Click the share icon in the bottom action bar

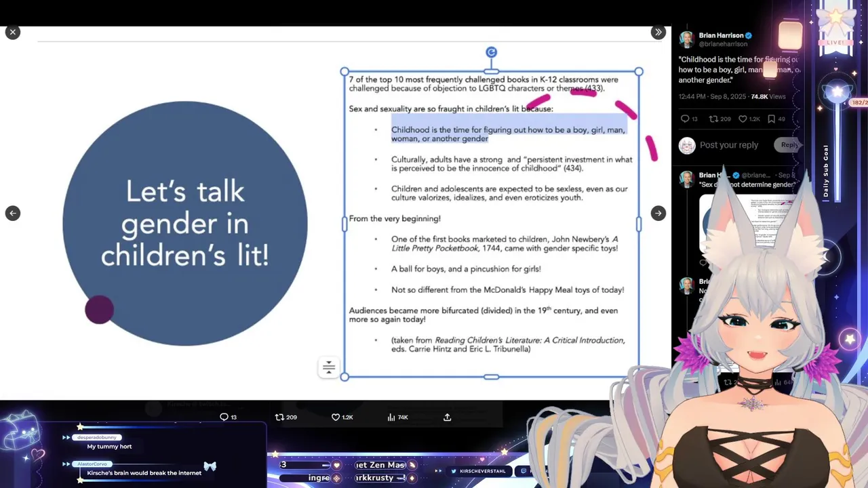447,418
